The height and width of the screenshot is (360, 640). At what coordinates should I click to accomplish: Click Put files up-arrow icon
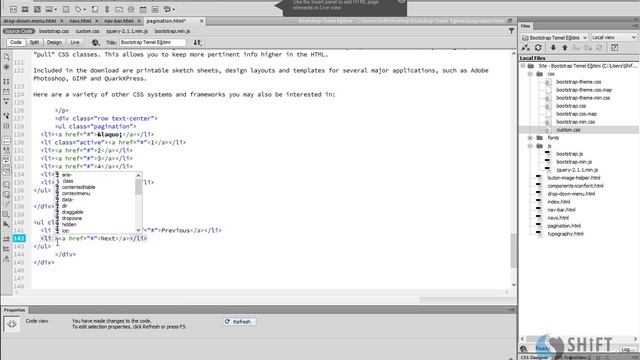(x=565, y=48)
